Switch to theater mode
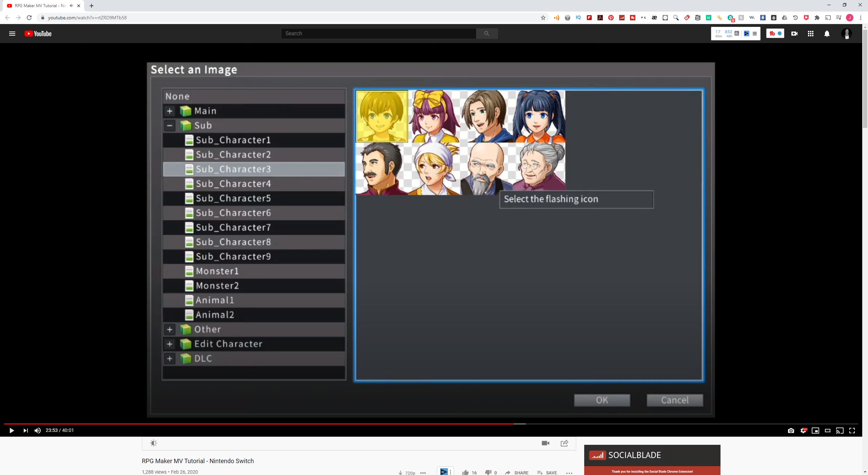868x475 pixels. pos(828,431)
